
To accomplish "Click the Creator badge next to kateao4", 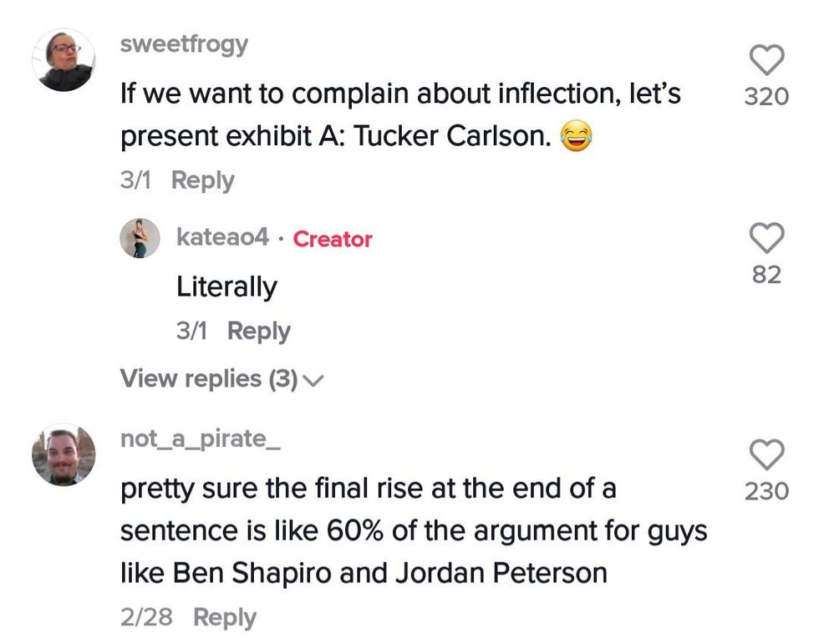I will point(333,239).
